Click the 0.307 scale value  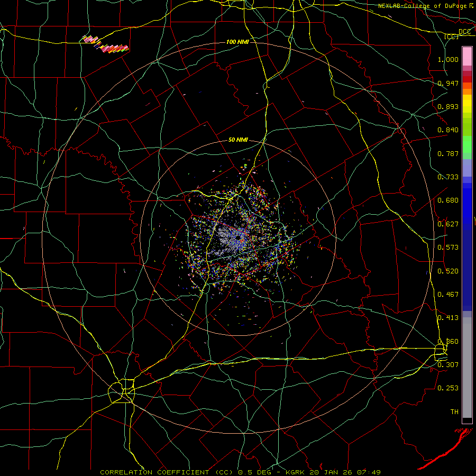tap(448, 364)
